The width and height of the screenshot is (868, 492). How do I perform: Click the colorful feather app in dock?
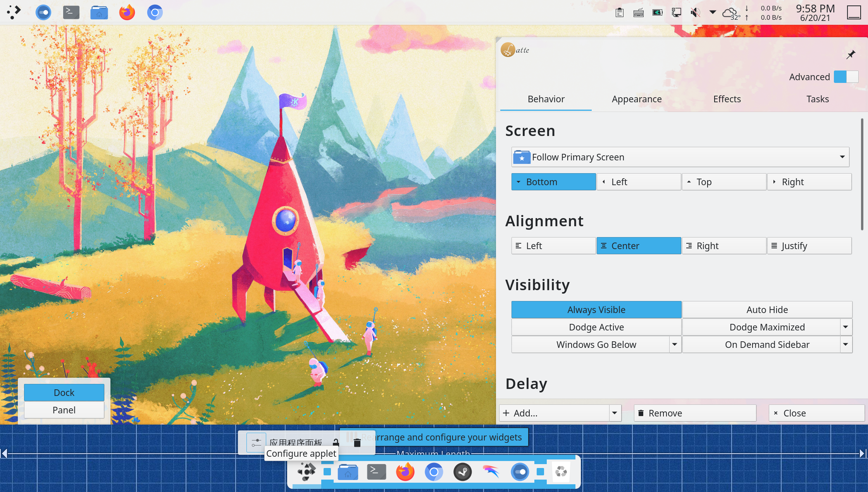pos(491,472)
